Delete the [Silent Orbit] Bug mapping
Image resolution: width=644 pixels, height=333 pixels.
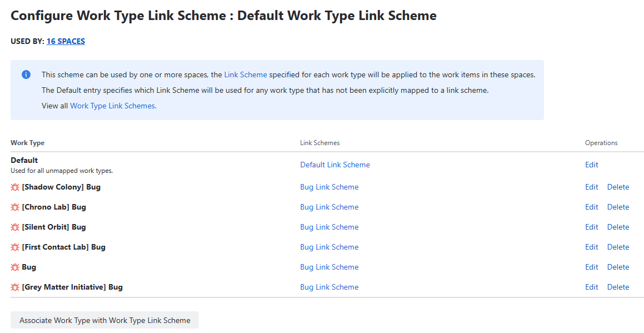click(618, 227)
